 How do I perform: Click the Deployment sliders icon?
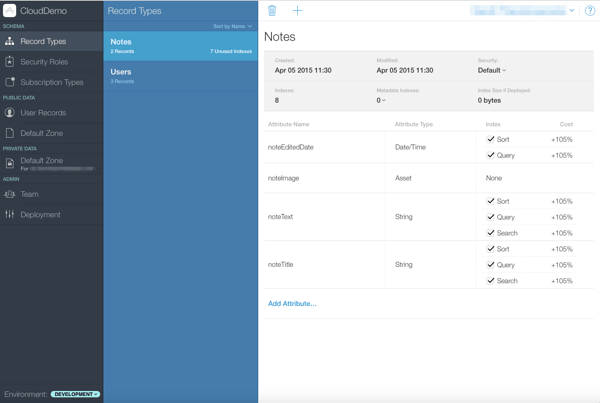click(10, 215)
